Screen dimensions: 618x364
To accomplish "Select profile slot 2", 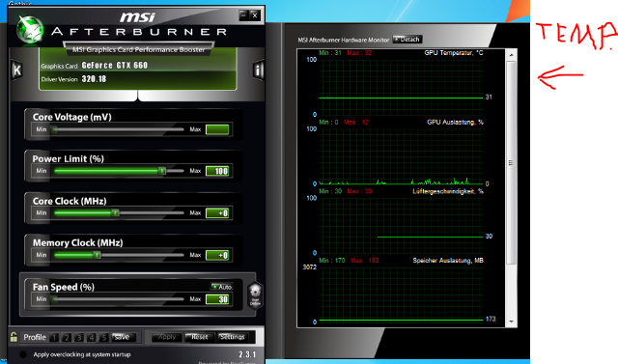I will pyautogui.click(x=67, y=338).
